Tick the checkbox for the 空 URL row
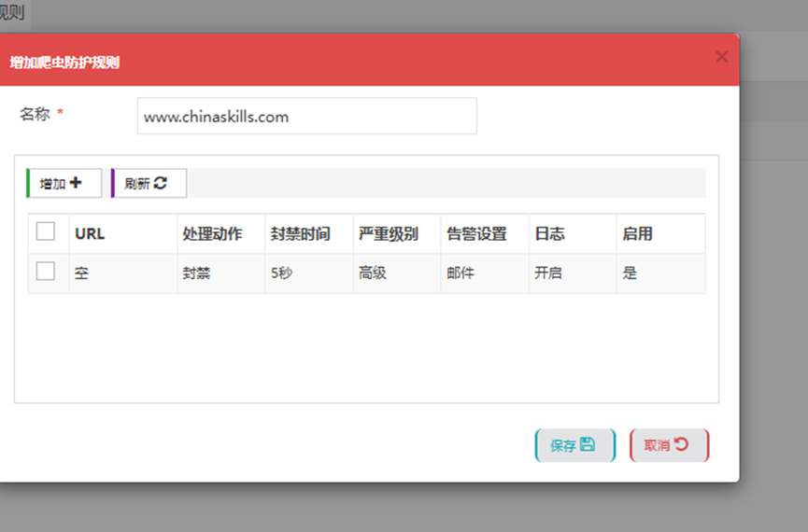Screen dimensions: 808x532 coord(46,271)
